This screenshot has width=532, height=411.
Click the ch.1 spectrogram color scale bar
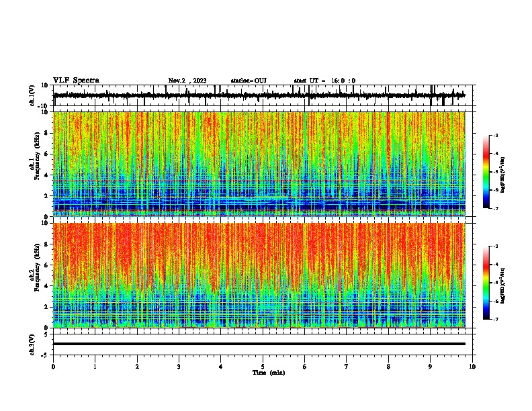coord(486,172)
